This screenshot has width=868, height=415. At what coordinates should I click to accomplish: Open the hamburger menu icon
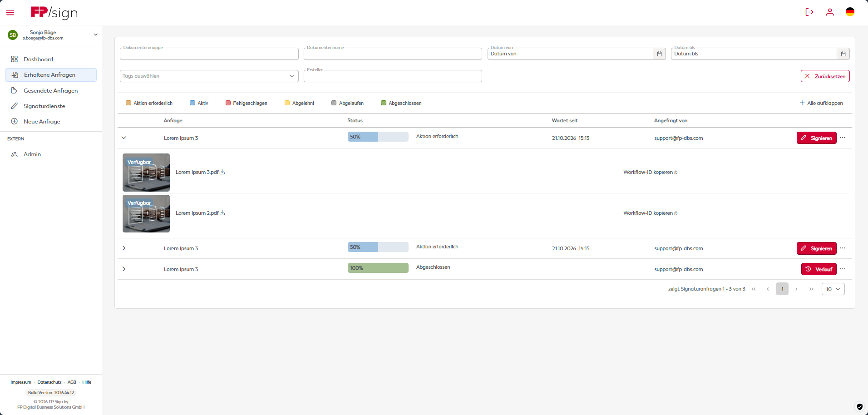tap(10, 12)
